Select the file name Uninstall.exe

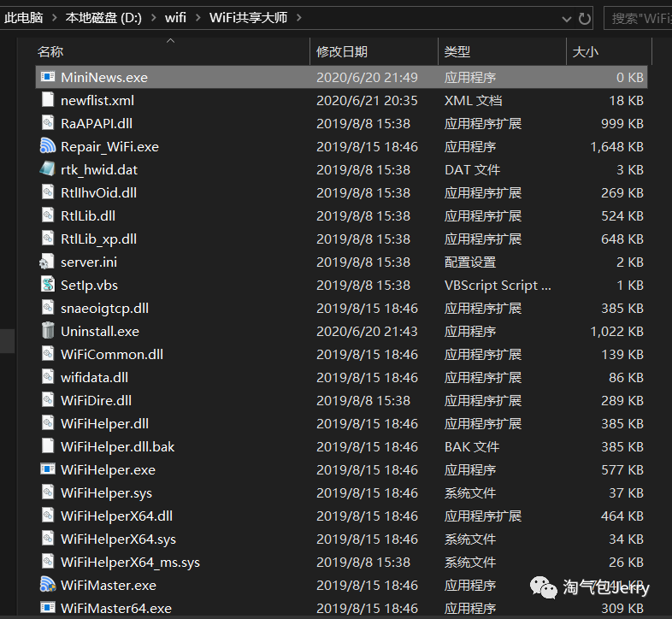pyautogui.click(x=100, y=332)
